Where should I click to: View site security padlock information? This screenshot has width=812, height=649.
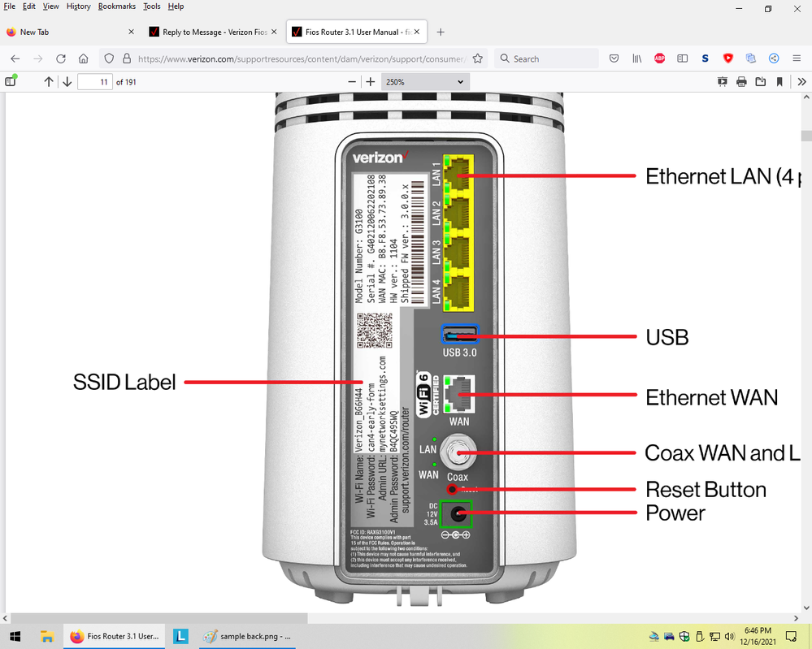pyautogui.click(x=126, y=58)
